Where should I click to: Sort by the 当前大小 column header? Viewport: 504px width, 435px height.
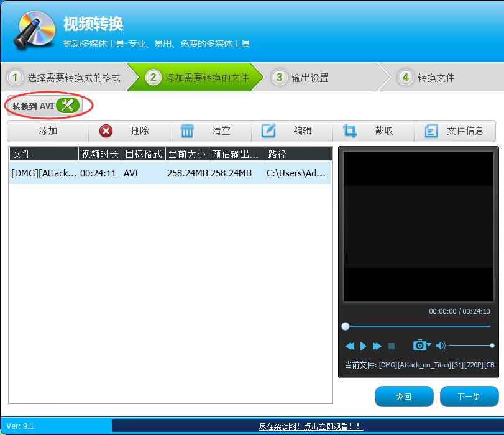coord(187,154)
